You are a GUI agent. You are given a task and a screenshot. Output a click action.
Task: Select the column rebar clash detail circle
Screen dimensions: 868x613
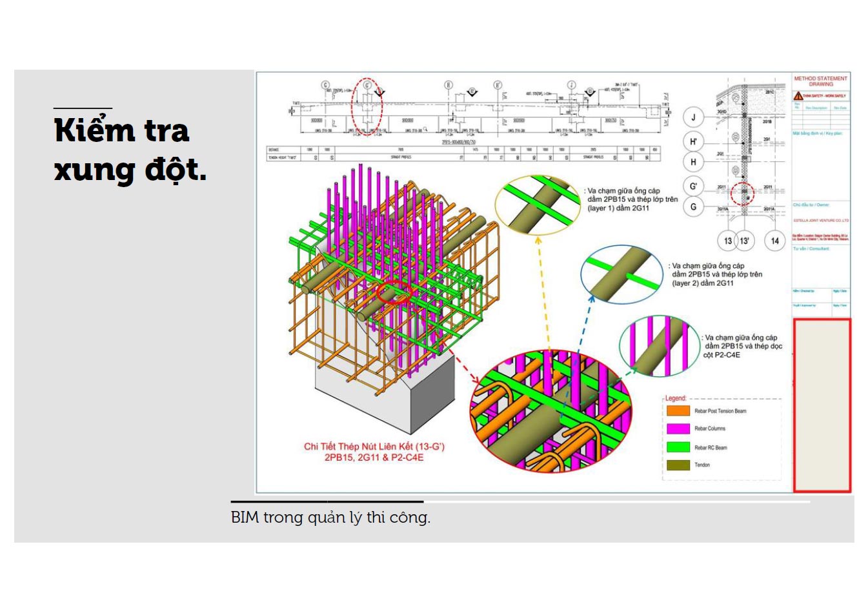(x=659, y=346)
